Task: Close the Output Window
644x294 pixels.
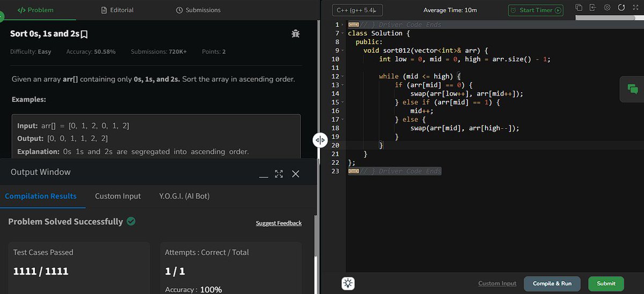Action: pyautogui.click(x=295, y=174)
